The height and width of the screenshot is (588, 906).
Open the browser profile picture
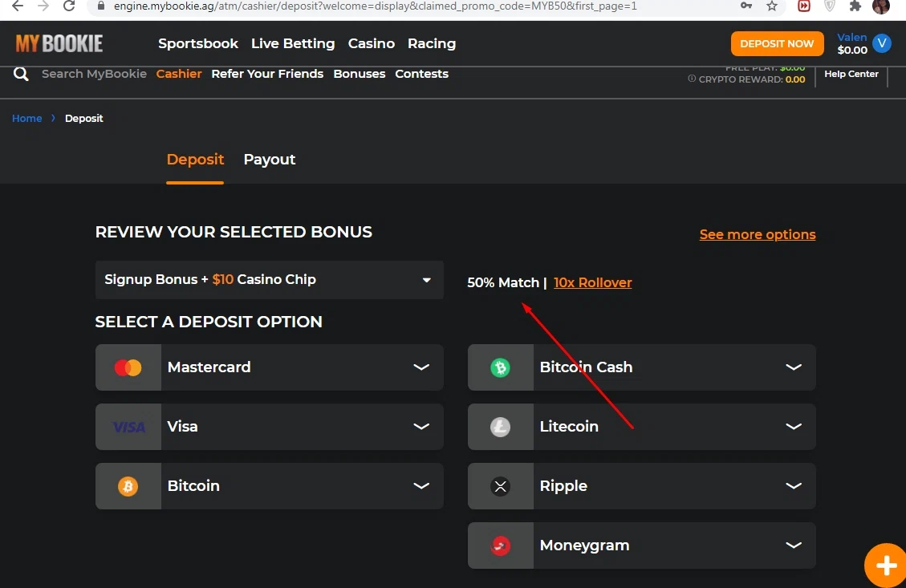881,6
